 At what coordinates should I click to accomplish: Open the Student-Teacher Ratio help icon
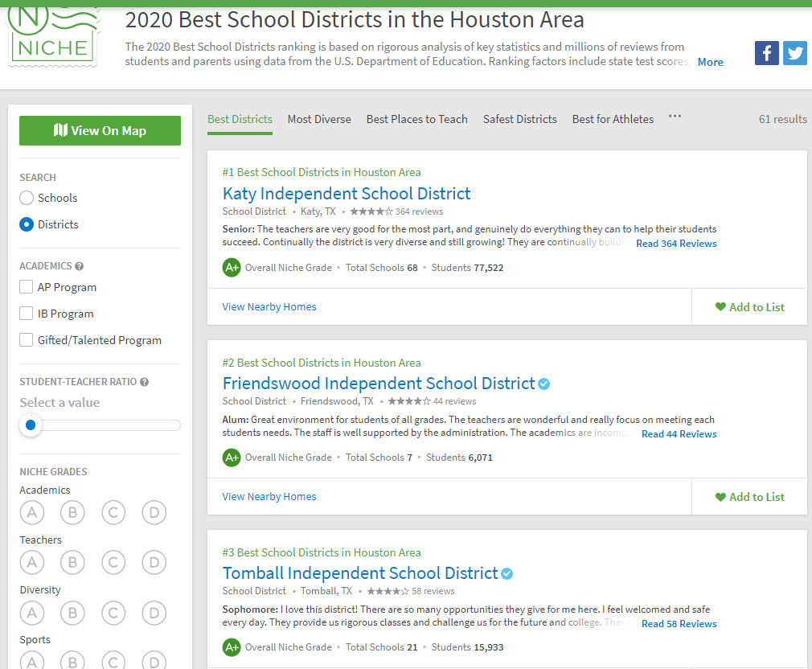tap(145, 382)
